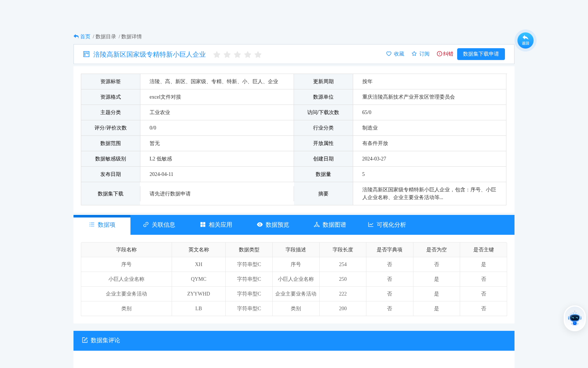Rate three stars on the third star

tap(237, 54)
